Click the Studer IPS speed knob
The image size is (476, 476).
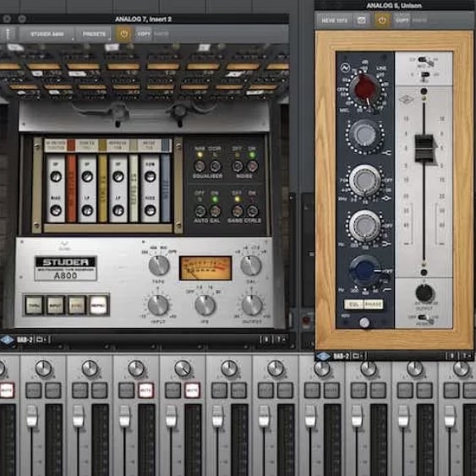[205, 305]
